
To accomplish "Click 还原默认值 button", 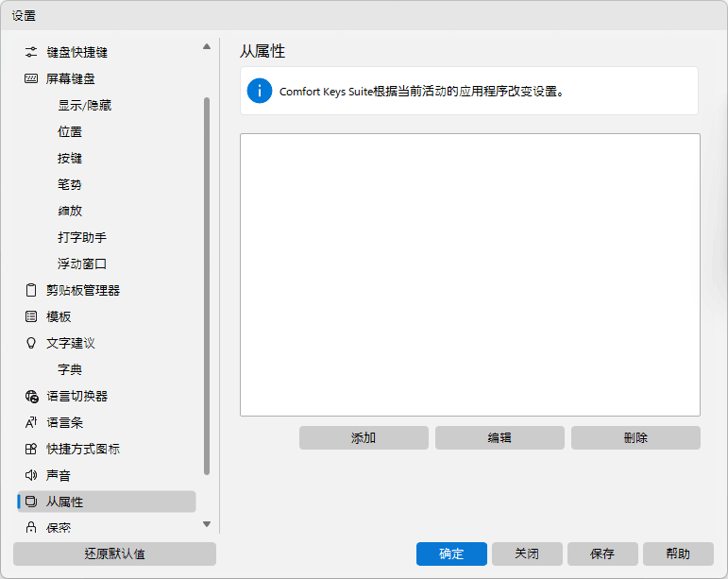I will click(114, 553).
